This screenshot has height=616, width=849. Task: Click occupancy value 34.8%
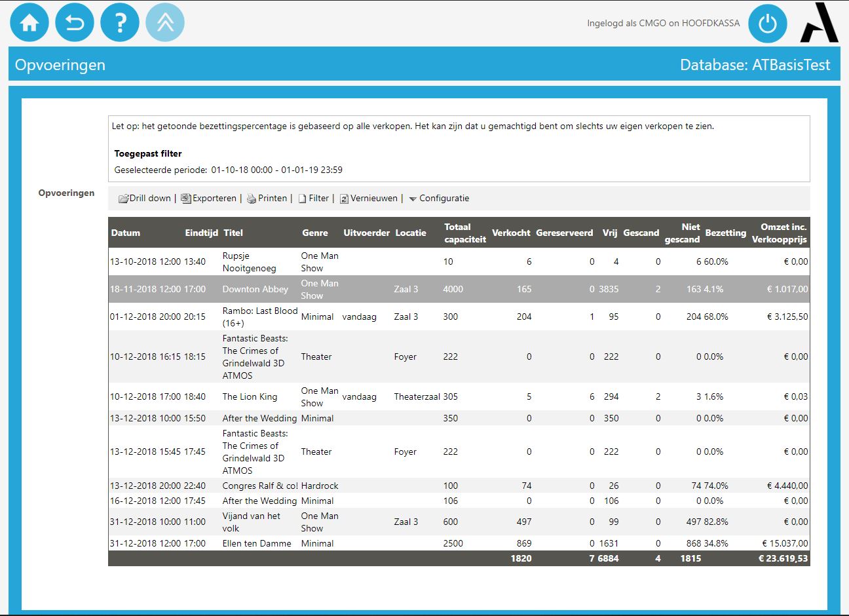pyautogui.click(x=716, y=543)
